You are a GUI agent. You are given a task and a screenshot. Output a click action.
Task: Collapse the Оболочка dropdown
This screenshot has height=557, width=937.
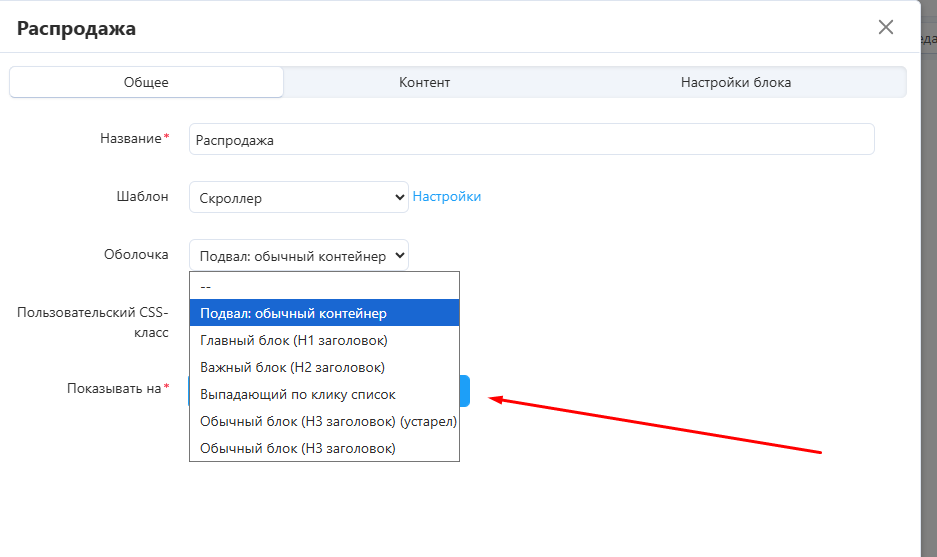pyautogui.click(x=298, y=256)
